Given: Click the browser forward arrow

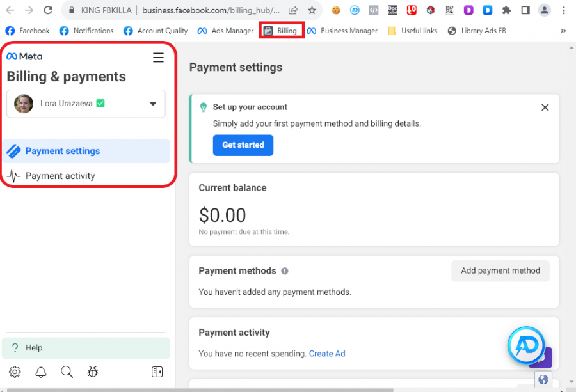Looking at the screenshot, I should tap(29, 10).
